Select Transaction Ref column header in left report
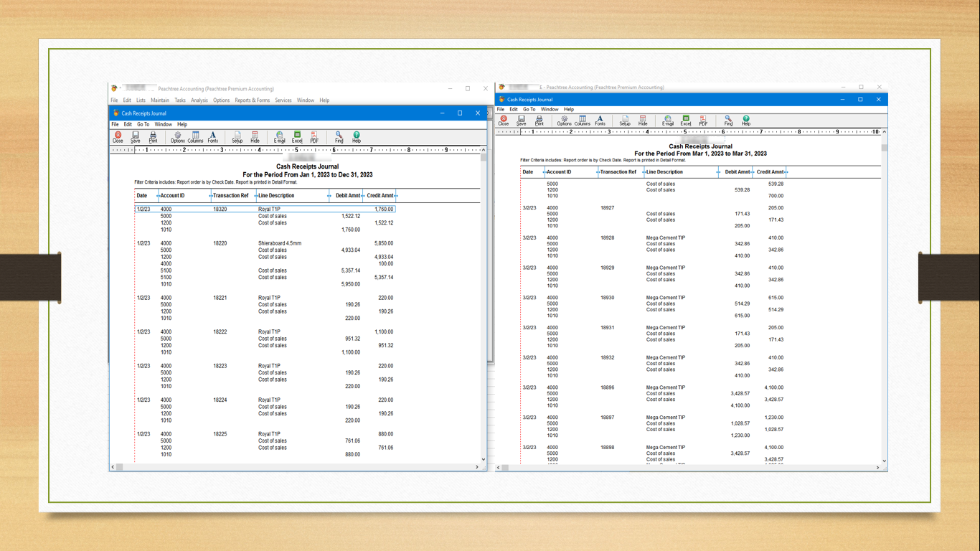Screen dimensions: 980x551 click(230, 195)
